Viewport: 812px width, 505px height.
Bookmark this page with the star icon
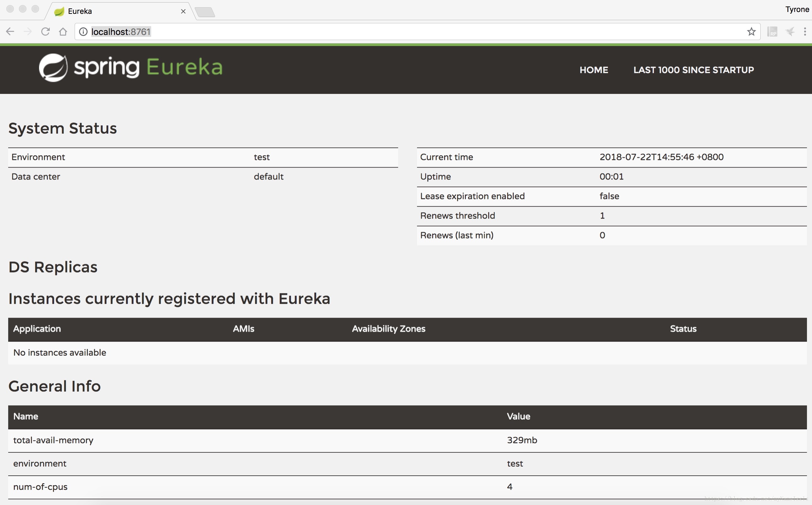pyautogui.click(x=751, y=32)
